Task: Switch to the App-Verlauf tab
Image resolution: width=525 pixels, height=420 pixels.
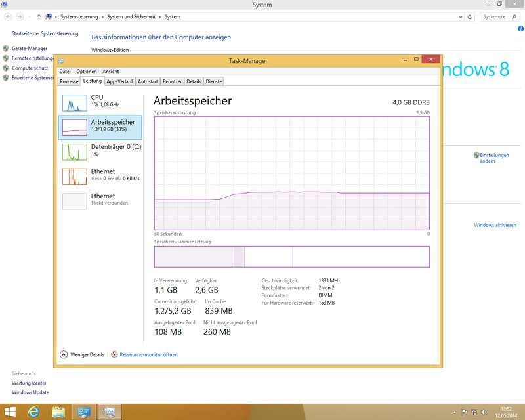Action: point(119,81)
